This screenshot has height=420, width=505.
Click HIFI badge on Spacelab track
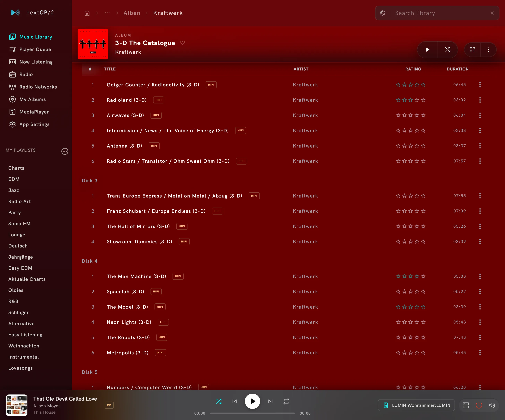[x=156, y=291]
